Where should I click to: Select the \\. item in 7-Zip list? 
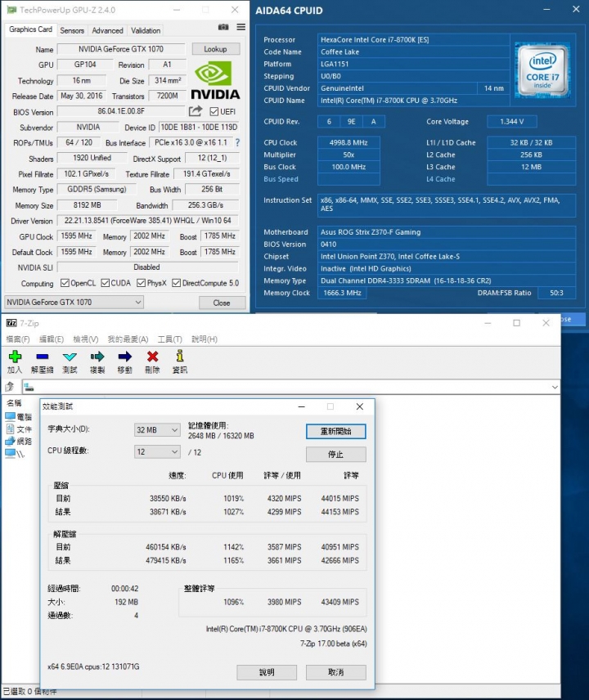(15, 454)
